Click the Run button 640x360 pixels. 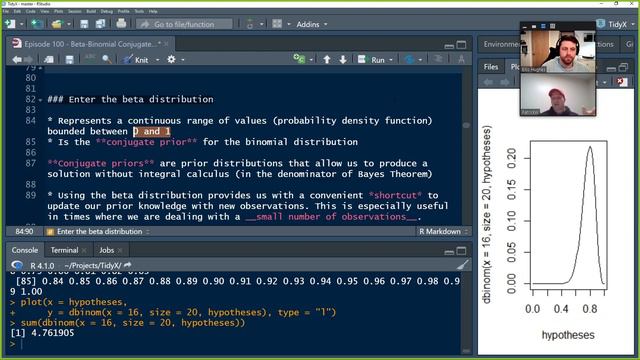pos(372,60)
